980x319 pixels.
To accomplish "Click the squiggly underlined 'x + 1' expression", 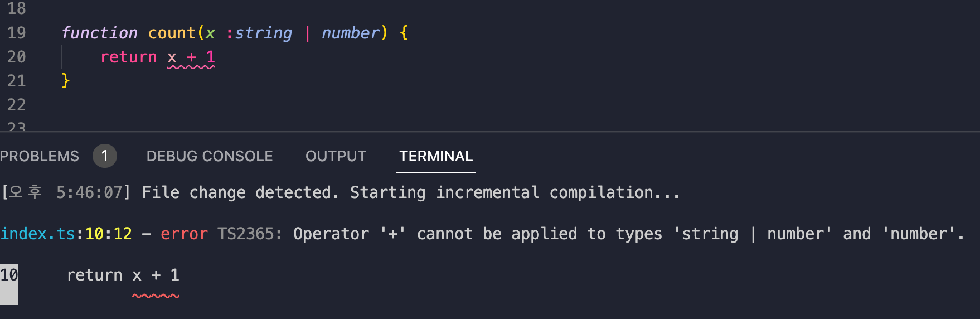I will 191,57.
